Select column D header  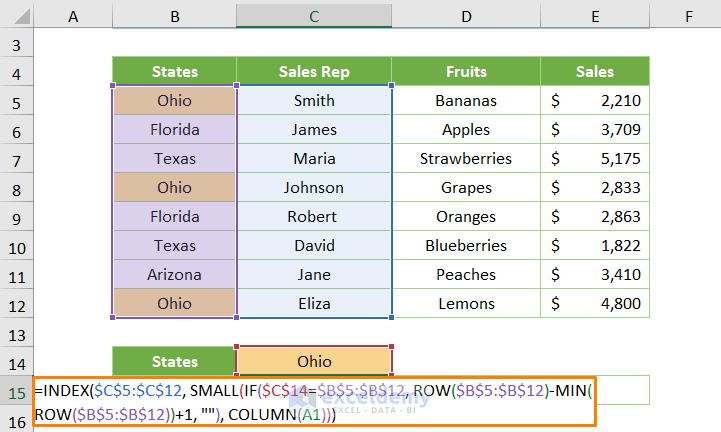click(466, 15)
